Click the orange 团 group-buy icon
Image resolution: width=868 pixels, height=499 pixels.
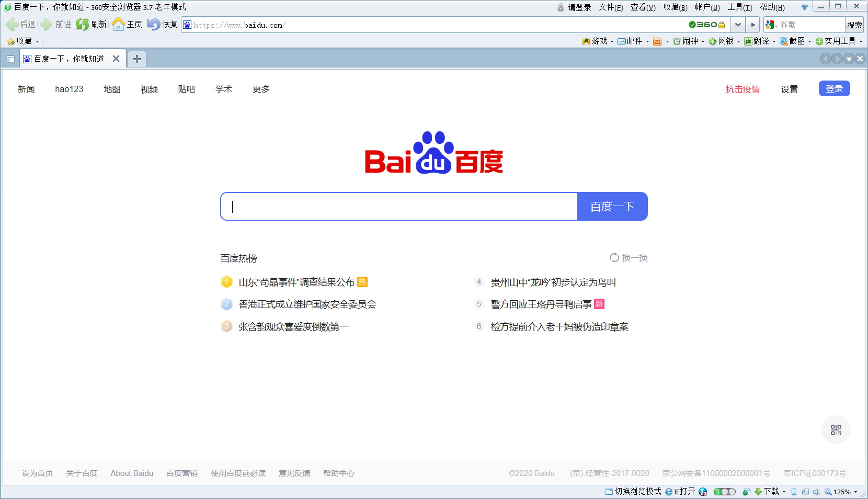[x=657, y=41]
